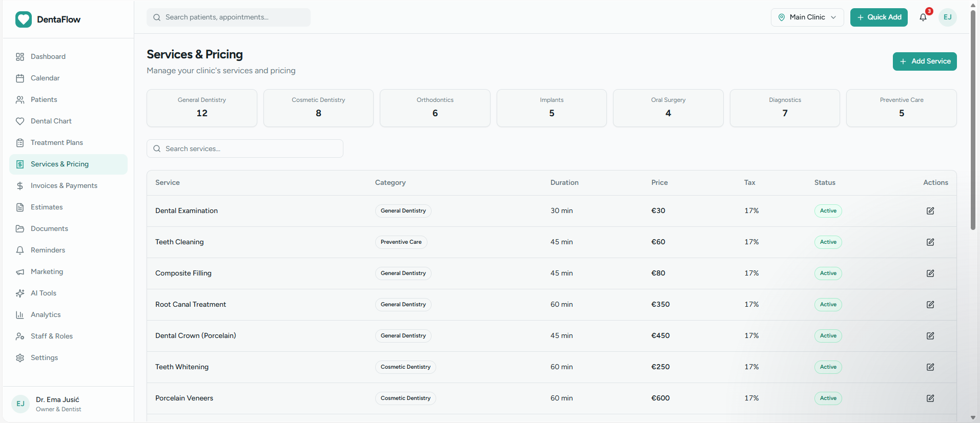Select the Preventive Care category card
Screen dimensions: 980x423
pos(902,108)
